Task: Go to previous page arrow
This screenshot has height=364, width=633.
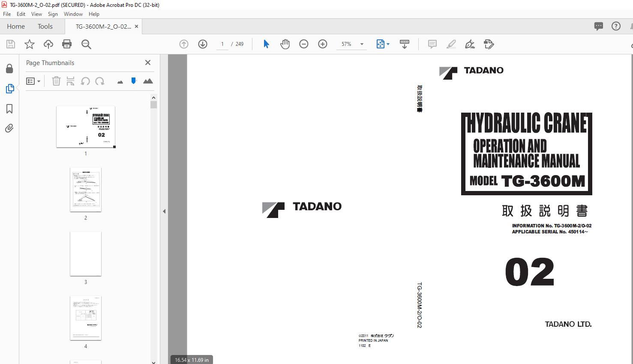Action: (184, 44)
